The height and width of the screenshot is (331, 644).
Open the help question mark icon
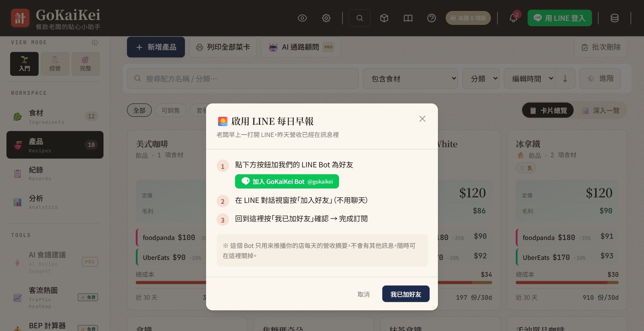tap(431, 18)
